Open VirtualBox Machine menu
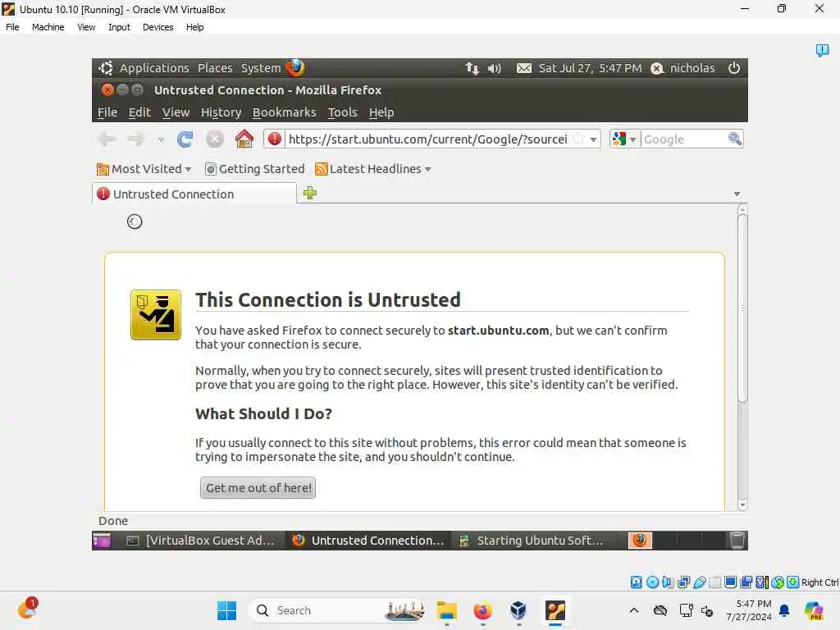 (x=48, y=27)
